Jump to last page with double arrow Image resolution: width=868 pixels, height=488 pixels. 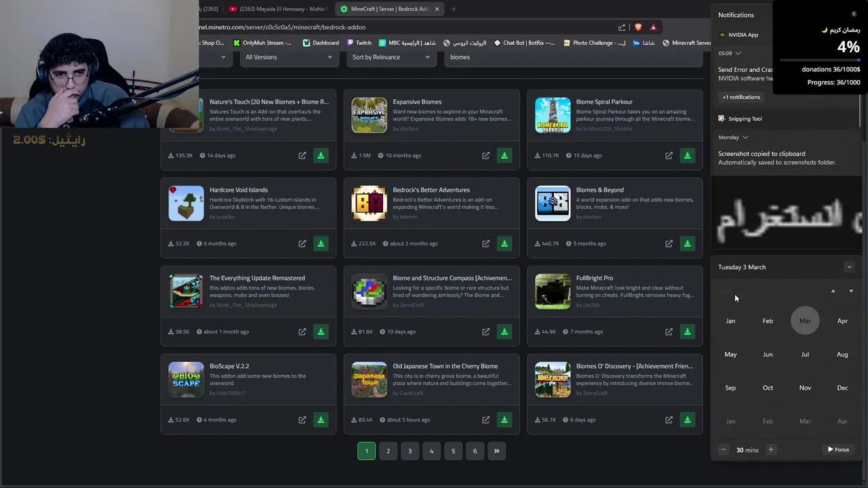click(x=496, y=451)
